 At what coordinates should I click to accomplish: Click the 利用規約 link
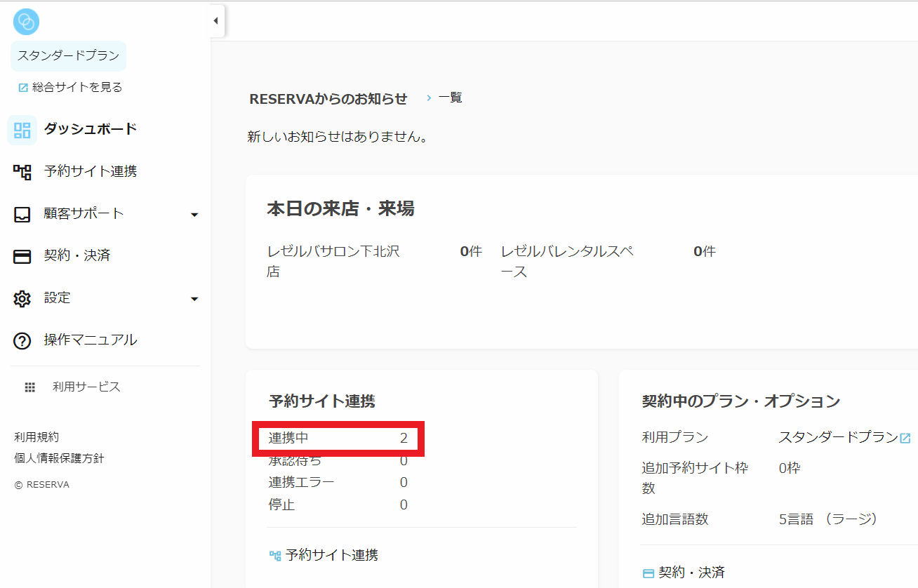point(36,437)
